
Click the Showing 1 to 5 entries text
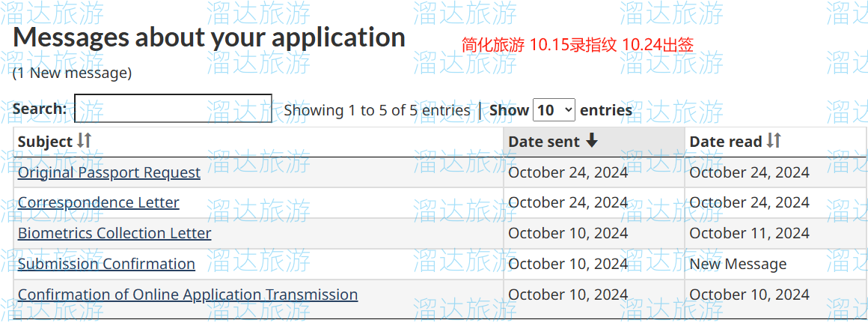point(377,110)
